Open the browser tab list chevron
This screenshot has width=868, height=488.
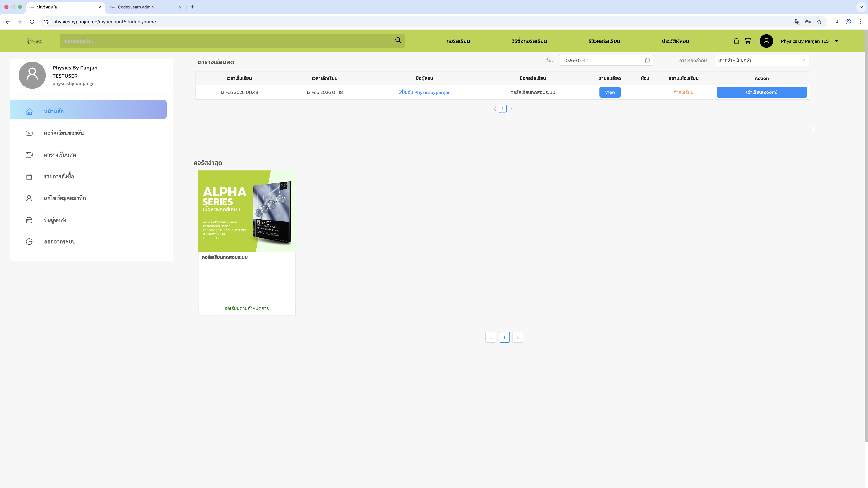click(x=861, y=7)
